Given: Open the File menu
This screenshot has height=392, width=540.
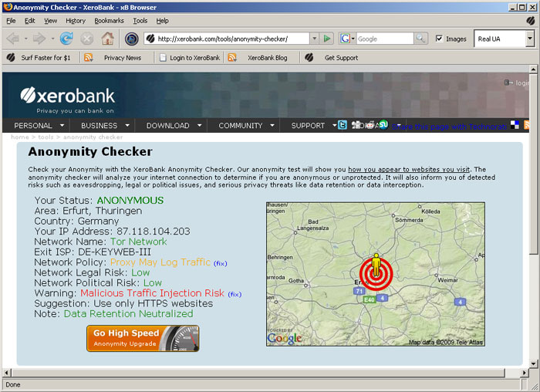Looking at the screenshot, I should tap(11, 21).
